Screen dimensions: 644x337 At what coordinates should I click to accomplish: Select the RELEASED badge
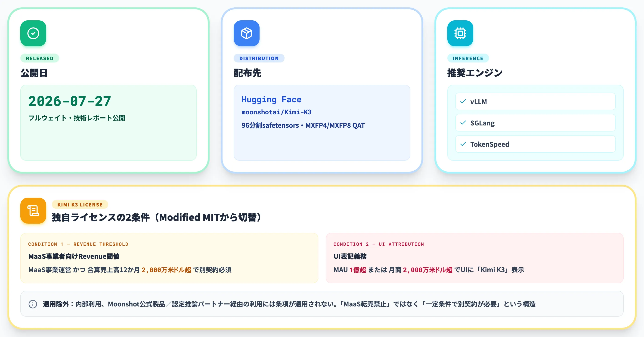click(40, 58)
